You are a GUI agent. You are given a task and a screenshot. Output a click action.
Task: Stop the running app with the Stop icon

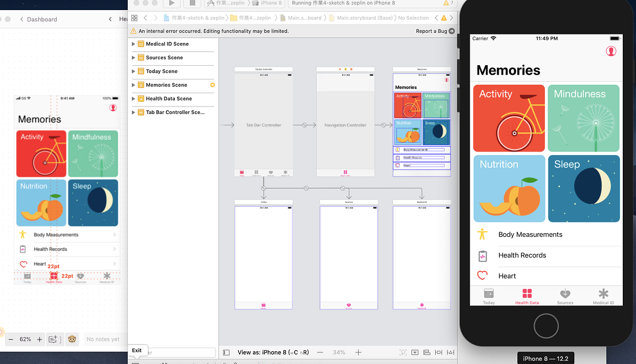click(x=193, y=3)
